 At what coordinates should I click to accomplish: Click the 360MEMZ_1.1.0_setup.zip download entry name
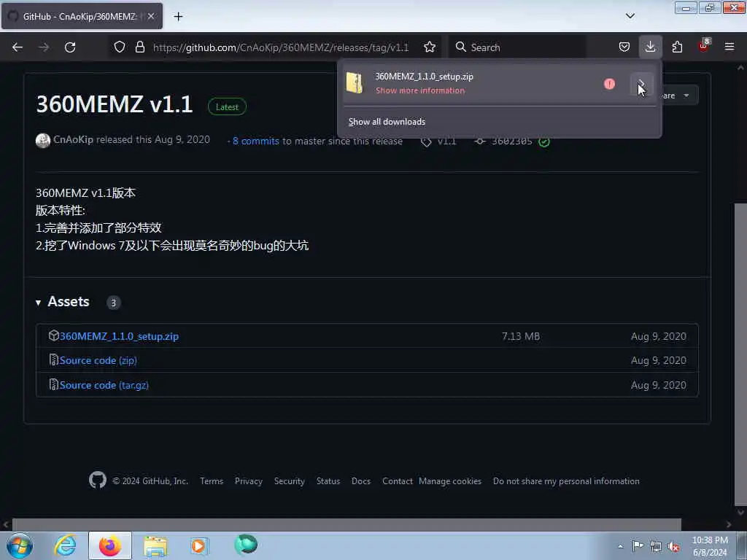[424, 77]
